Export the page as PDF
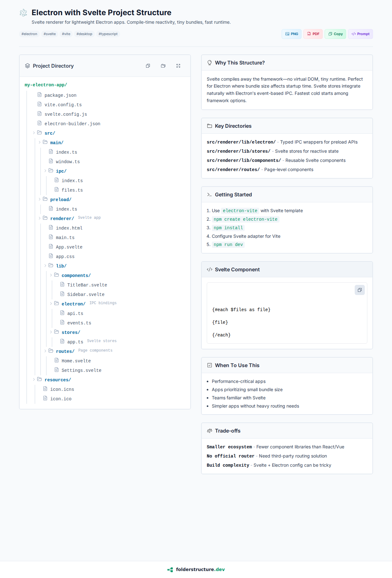This screenshot has height=578, width=392. (313, 34)
